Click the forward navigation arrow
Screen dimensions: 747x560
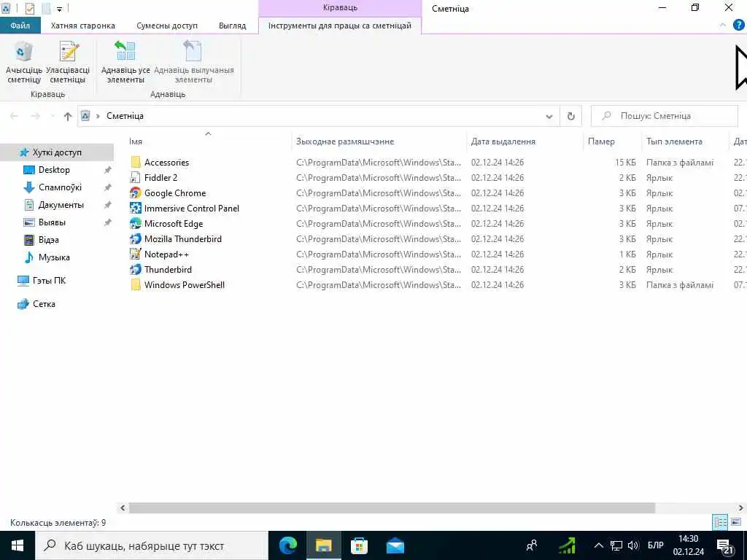tap(35, 116)
